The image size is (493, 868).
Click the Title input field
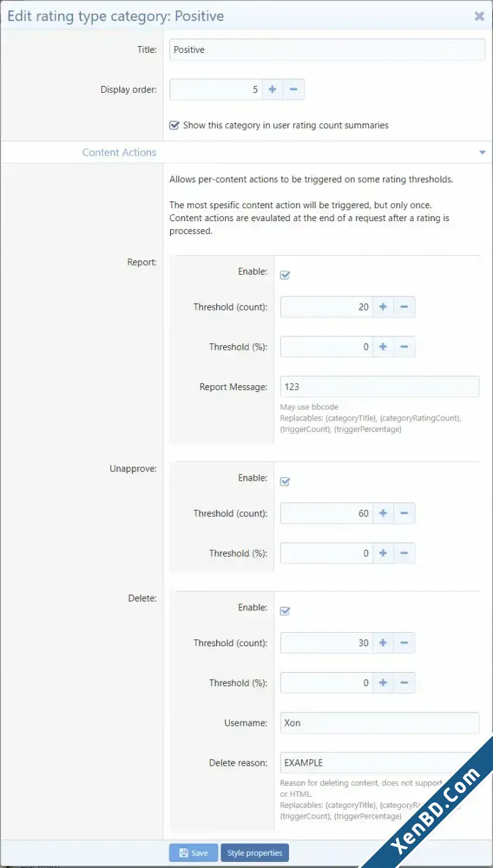pos(328,50)
